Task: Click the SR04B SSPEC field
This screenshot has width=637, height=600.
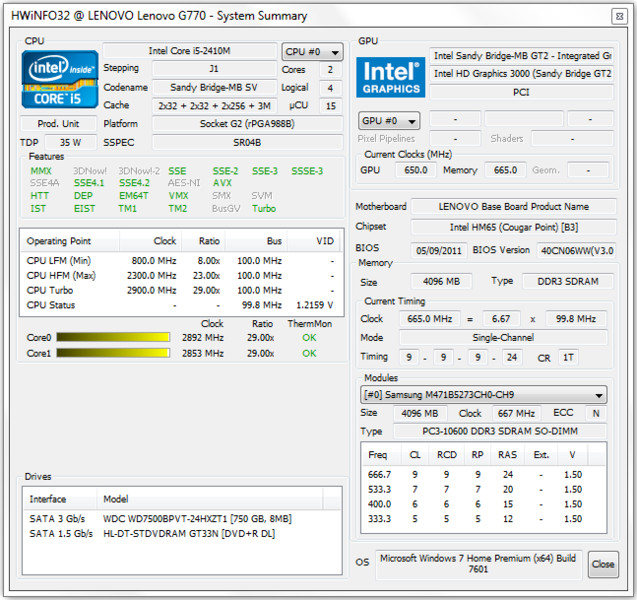Action: (x=247, y=143)
